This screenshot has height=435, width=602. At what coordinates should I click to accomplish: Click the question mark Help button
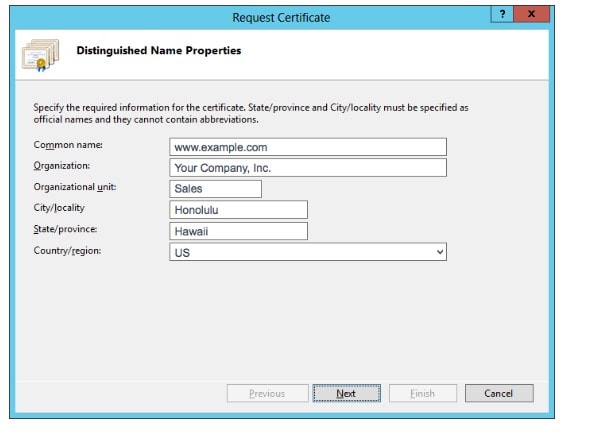click(x=506, y=16)
